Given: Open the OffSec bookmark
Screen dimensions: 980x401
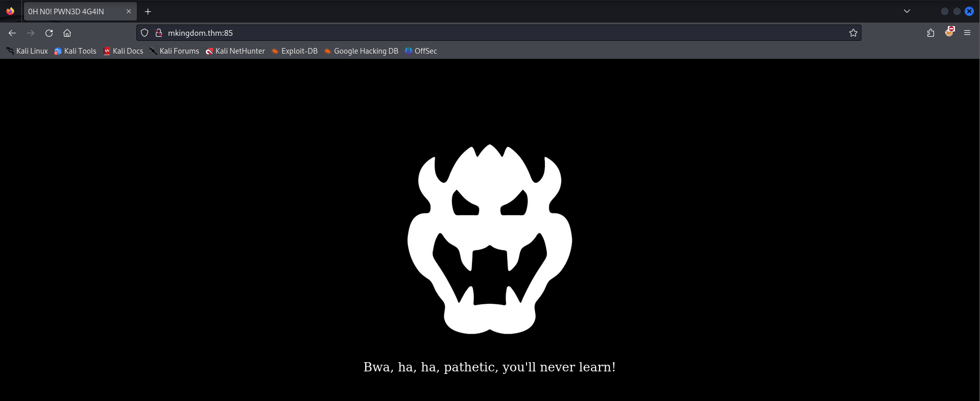Looking at the screenshot, I should (x=420, y=51).
